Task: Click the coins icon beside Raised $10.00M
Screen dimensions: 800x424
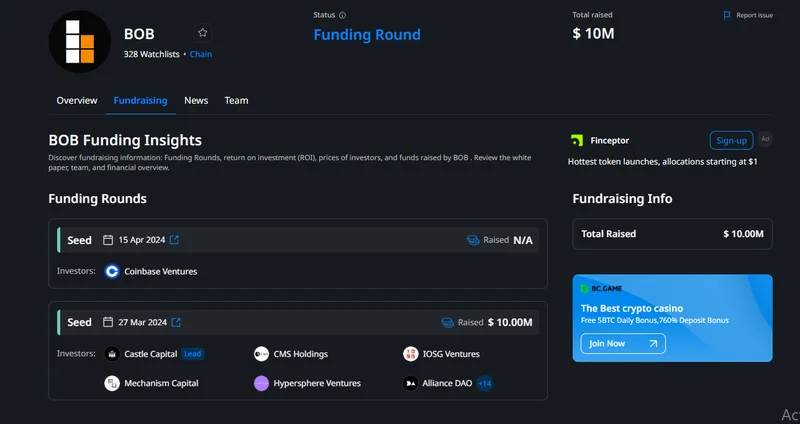Action: coord(447,322)
